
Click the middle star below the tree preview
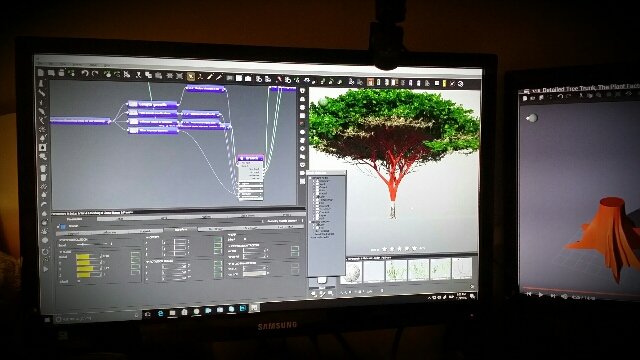(x=400, y=248)
